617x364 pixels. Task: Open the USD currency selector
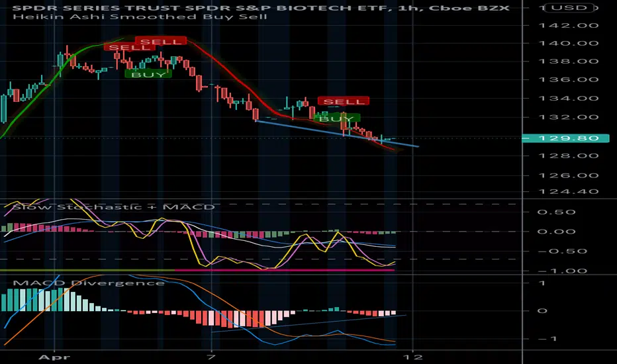(570, 7)
